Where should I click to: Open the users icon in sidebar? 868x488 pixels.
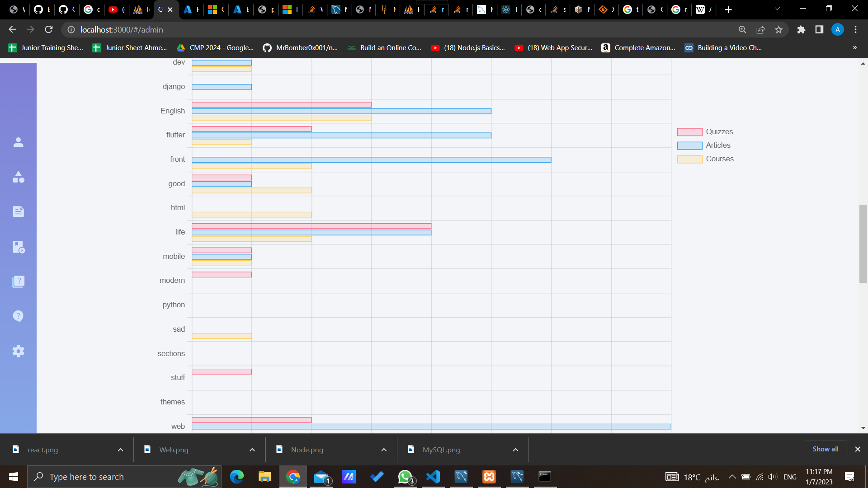point(18,142)
